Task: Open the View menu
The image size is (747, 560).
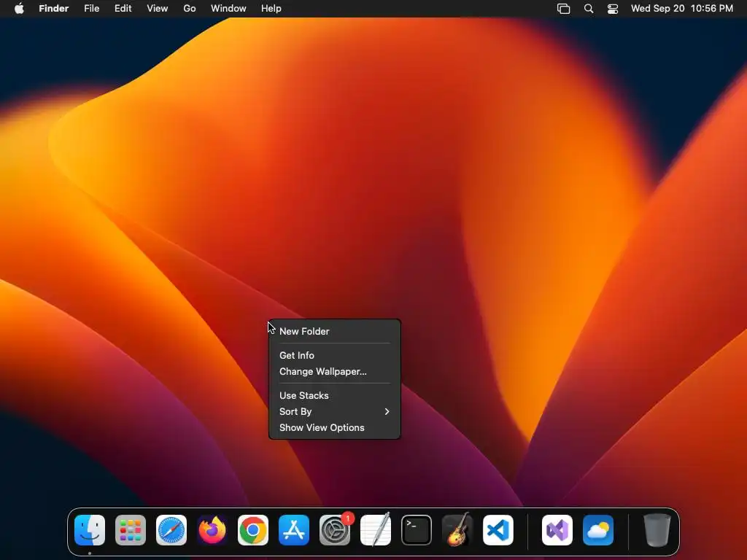Action: point(158,9)
